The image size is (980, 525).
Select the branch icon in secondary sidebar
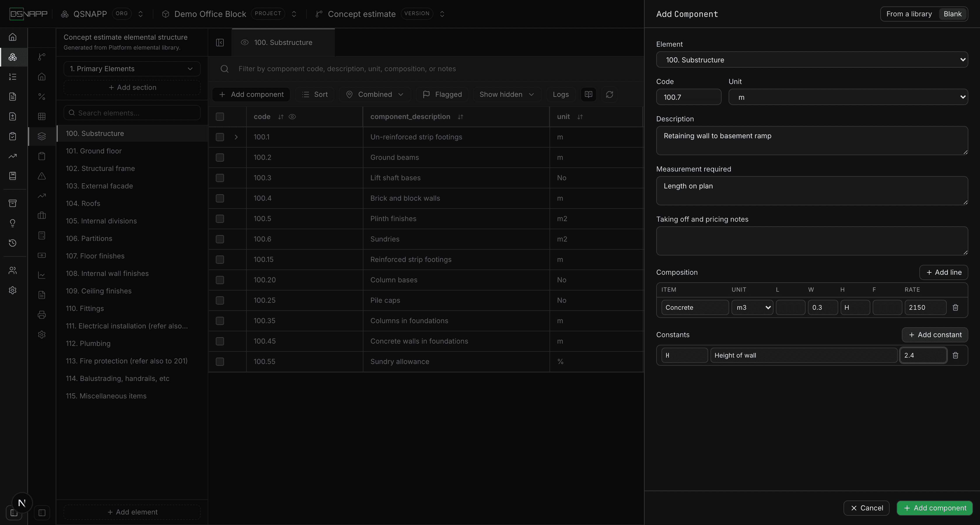[x=42, y=57]
